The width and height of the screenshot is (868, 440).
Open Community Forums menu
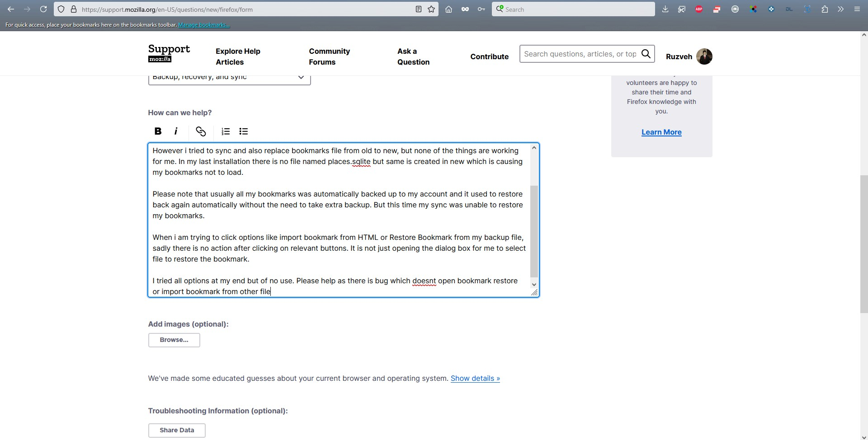[x=329, y=56]
